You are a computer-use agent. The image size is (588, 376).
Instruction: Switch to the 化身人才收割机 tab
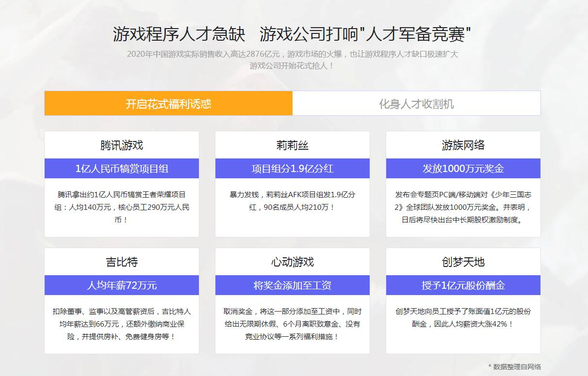416,103
